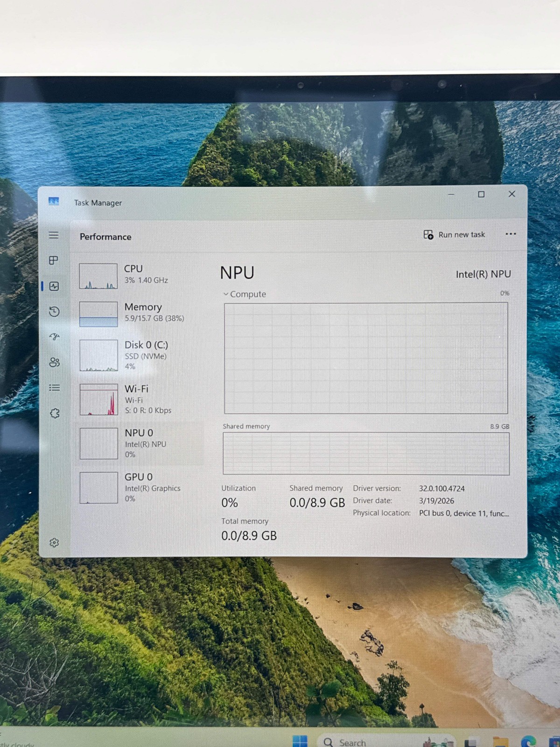Open Microsoft Edge from taskbar
The image size is (560, 747).
[528, 741]
